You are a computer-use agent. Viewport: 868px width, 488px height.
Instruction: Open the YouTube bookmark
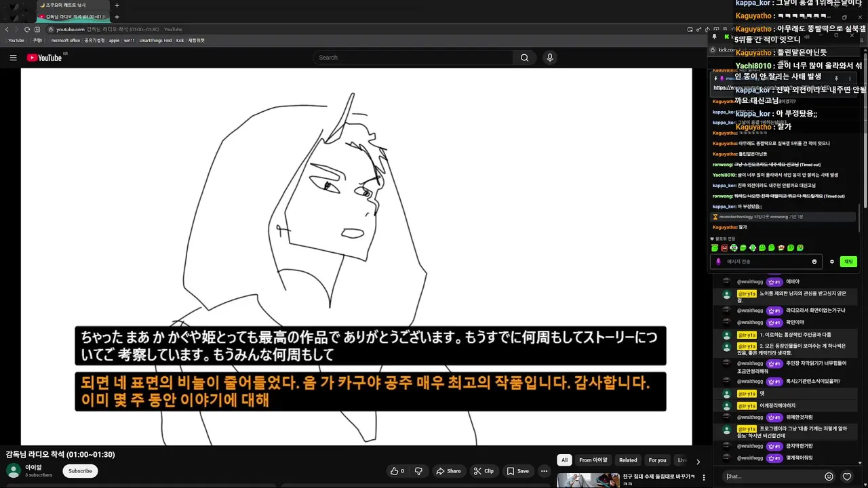16,41
